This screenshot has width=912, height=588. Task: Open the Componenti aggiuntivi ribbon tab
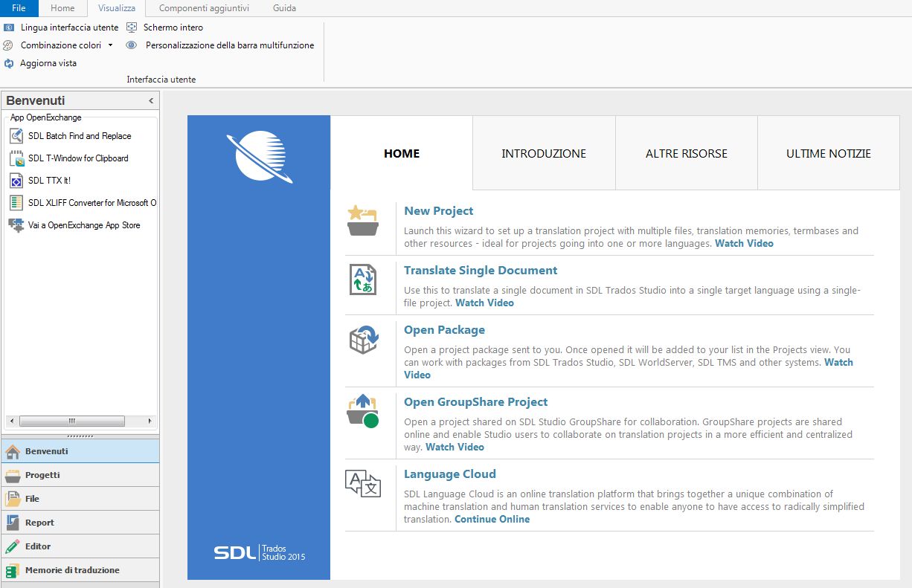(x=204, y=8)
